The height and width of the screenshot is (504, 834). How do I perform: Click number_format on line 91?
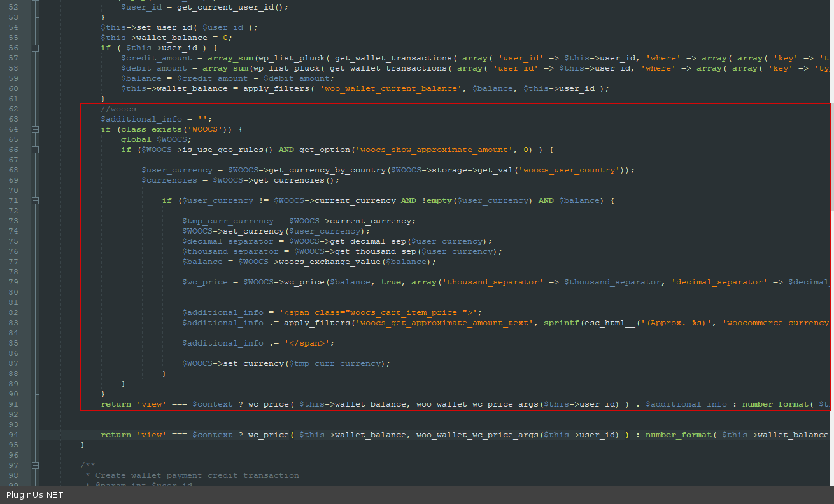775,404
